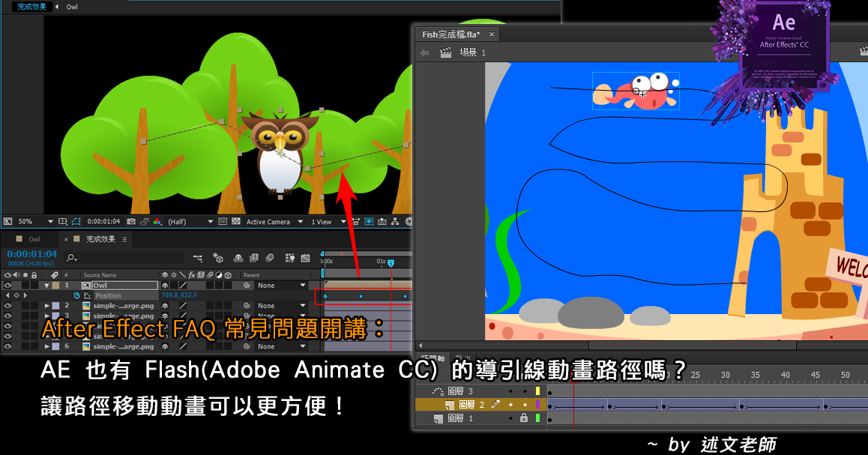The width and height of the screenshot is (868, 455).
Task: Toggle Region of Interest in AE viewer
Action: pyautogui.click(x=223, y=221)
